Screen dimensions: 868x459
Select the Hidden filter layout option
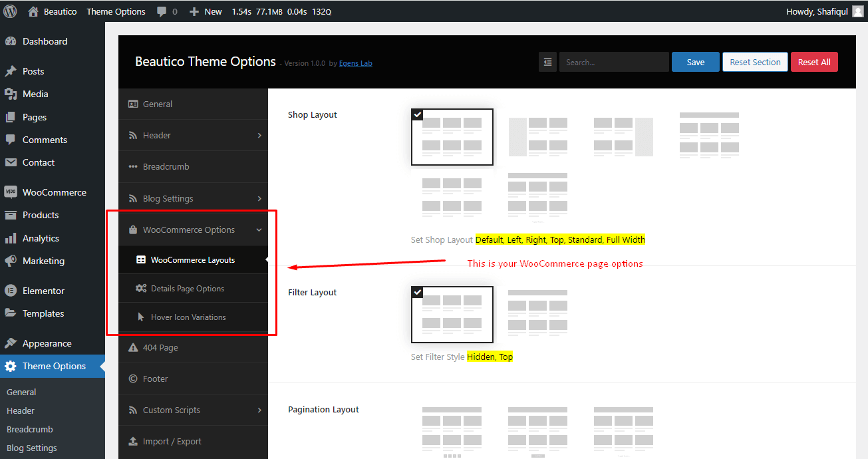point(452,315)
